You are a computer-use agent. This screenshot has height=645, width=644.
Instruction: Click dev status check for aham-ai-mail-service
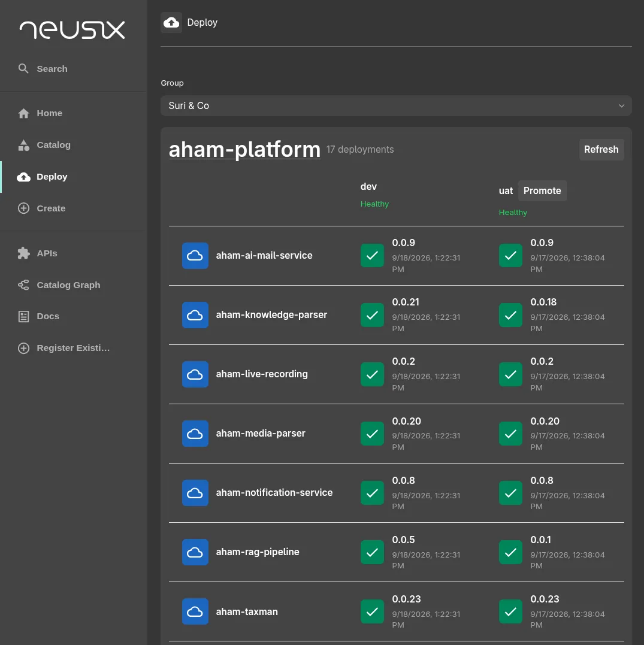tap(372, 256)
